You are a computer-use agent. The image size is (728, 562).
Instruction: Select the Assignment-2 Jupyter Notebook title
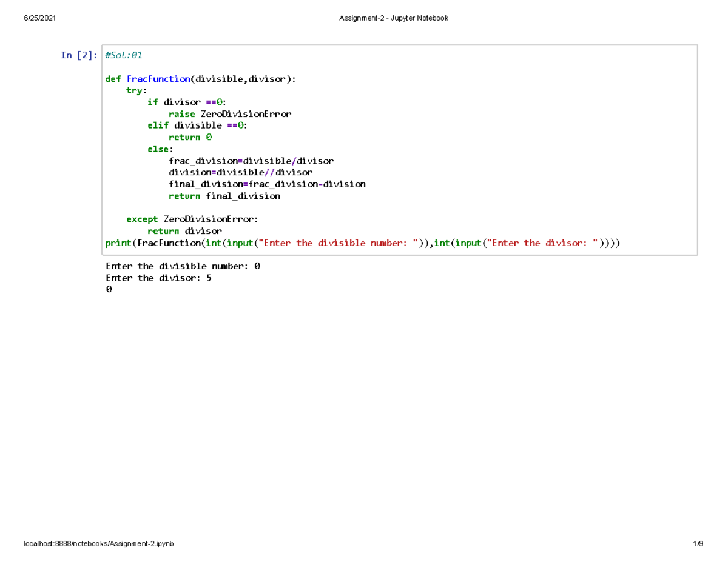(x=393, y=18)
